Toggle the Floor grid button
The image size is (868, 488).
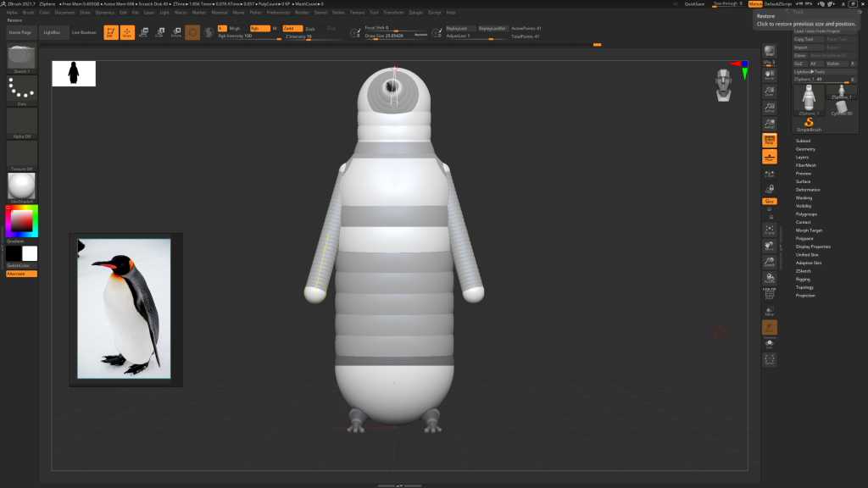pyautogui.click(x=770, y=157)
